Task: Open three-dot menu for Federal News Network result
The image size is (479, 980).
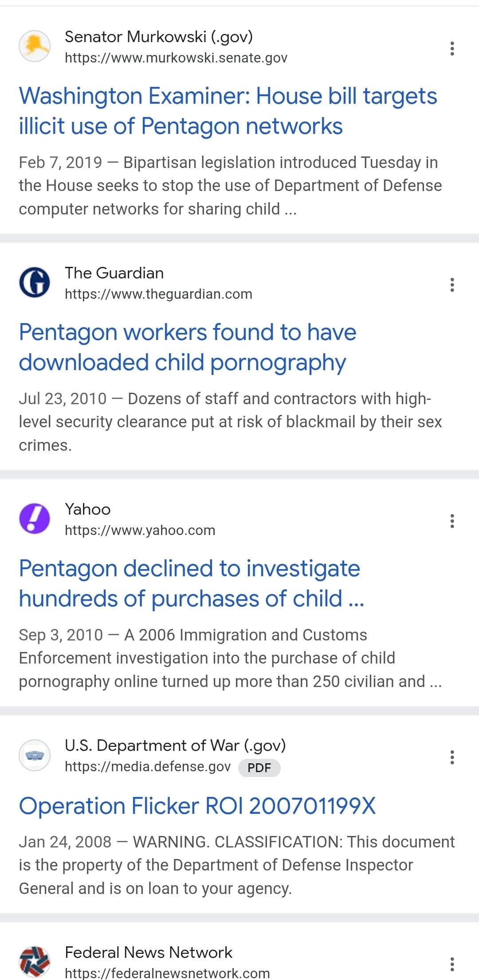Action: click(452, 964)
